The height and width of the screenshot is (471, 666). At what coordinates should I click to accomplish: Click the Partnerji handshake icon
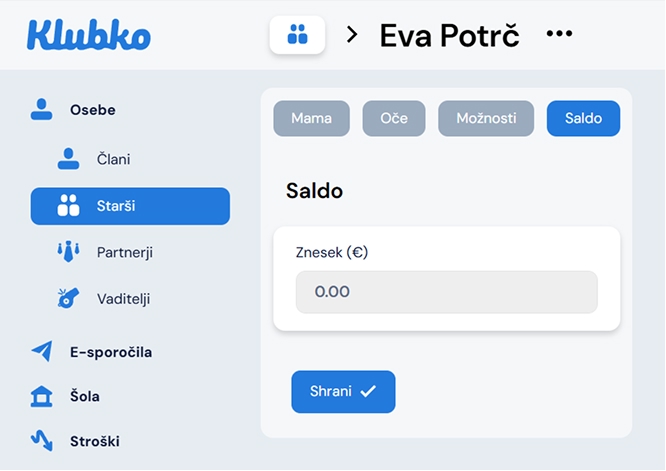68,252
